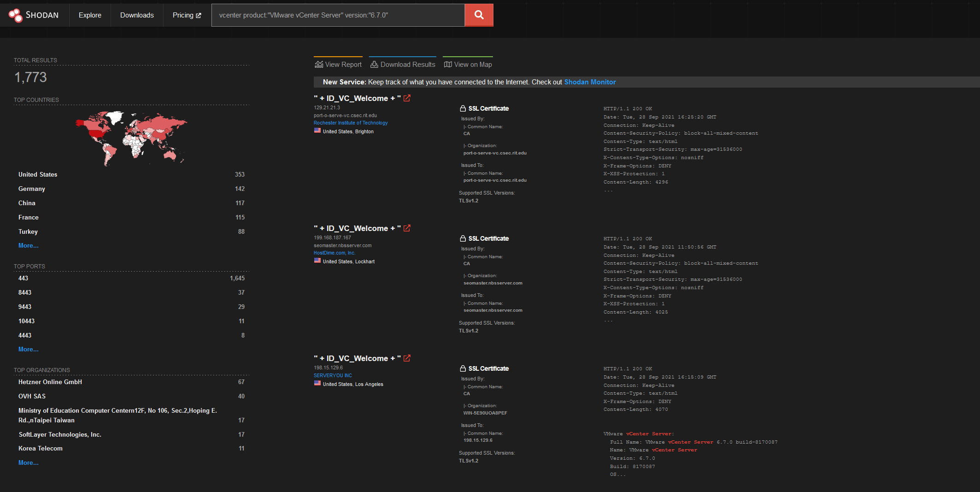Image resolution: width=980 pixels, height=492 pixels.
Task: Open the Explore menu
Action: pyautogui.click(x=90, y=15)
